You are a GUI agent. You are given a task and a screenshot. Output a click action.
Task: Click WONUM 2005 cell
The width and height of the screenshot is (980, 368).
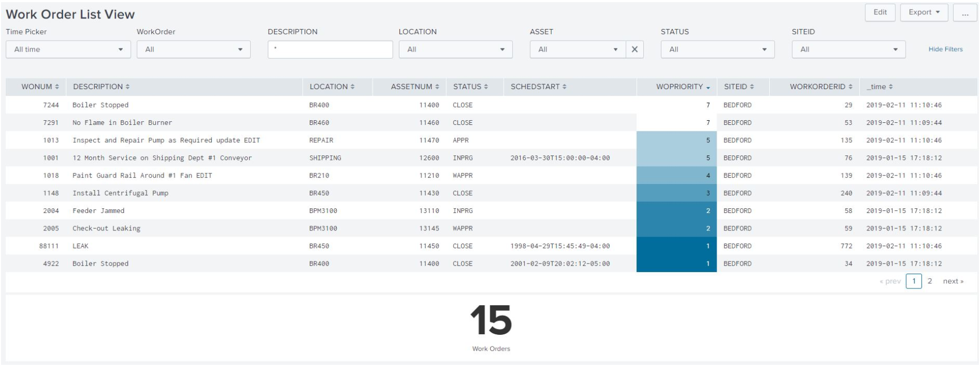click(x=51, y=228)
